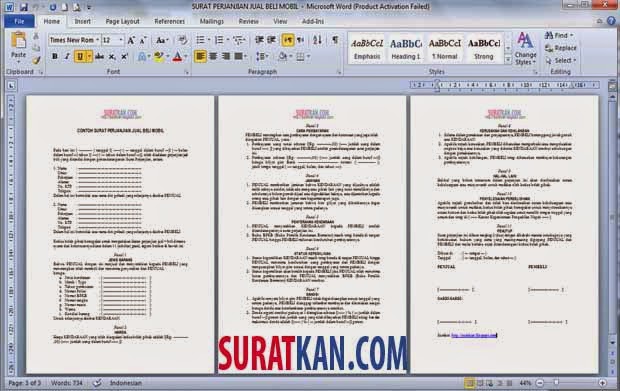
Task: Open the font name dropdown
Action: click(x=97, y=40)
